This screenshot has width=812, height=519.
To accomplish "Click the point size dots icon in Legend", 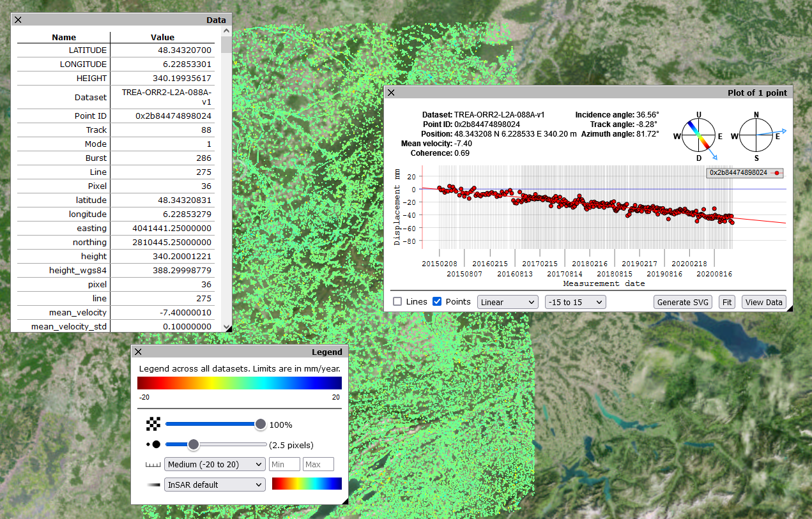I will coord(153,444).
